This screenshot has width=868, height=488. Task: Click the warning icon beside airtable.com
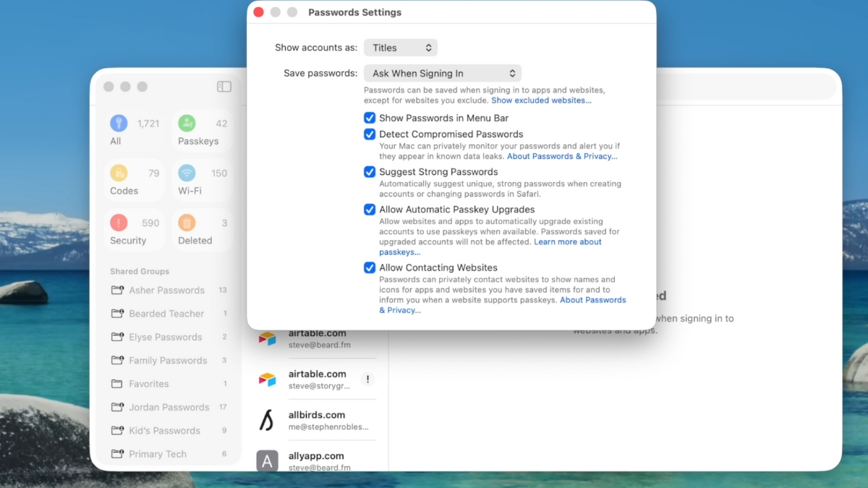click(367, 379)
